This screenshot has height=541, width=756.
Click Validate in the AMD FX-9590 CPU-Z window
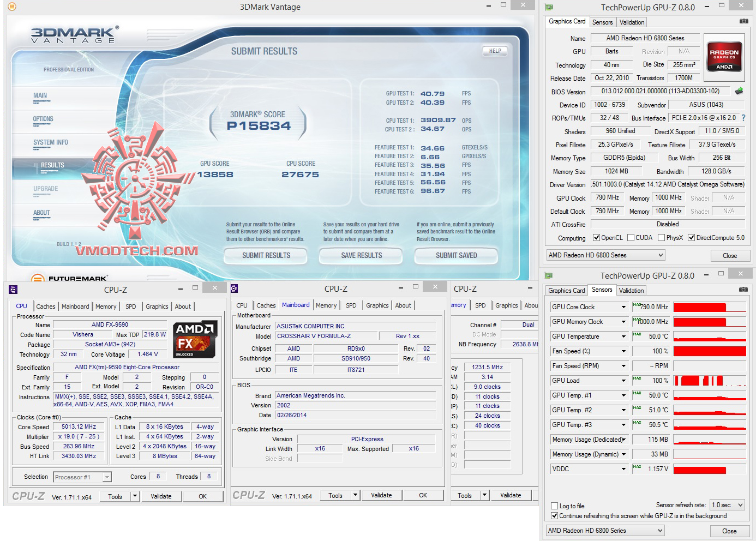tap(161, 496)
